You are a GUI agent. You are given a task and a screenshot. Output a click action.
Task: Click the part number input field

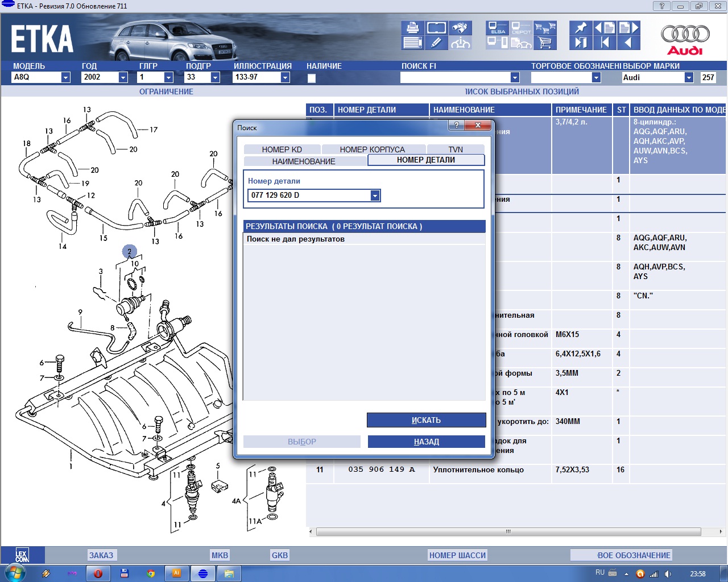click(x=310, y=196)
